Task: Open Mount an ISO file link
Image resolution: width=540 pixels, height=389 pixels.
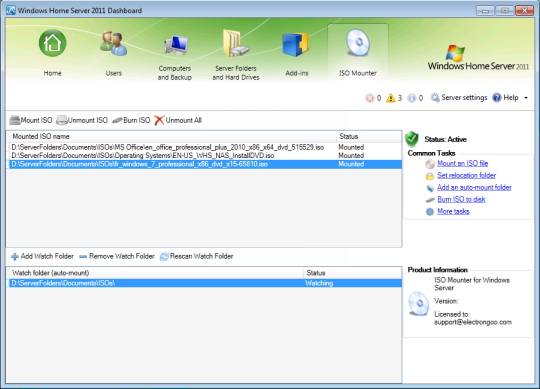Action: tap(463, 163)
